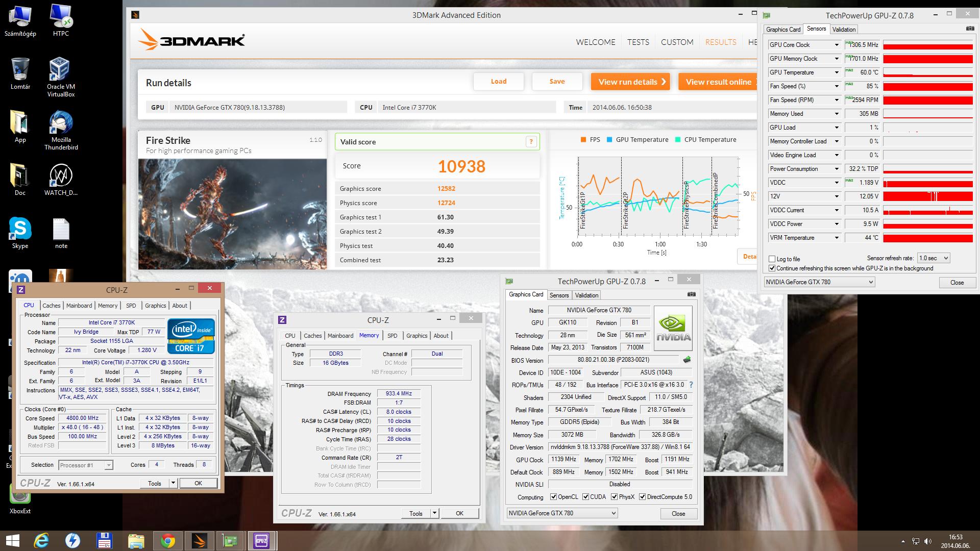The height and width of the screenshot is (551, 980).
Task: Click the blue GPU Temperature legend swatch
Action: pos(609,140)
